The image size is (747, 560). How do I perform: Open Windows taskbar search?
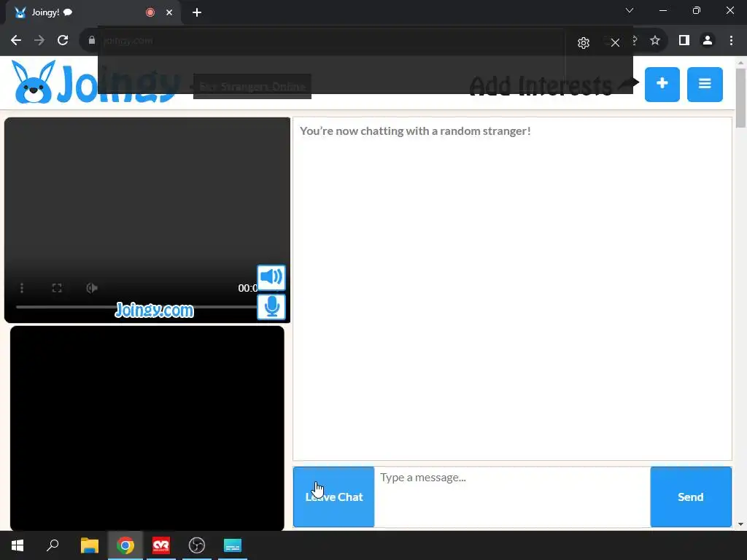click(53, 545)
